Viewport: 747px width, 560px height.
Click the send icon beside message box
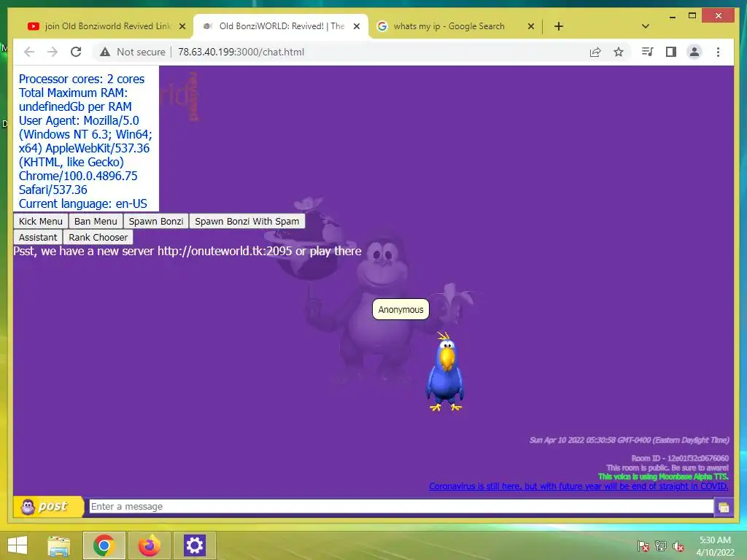[724, 507]
